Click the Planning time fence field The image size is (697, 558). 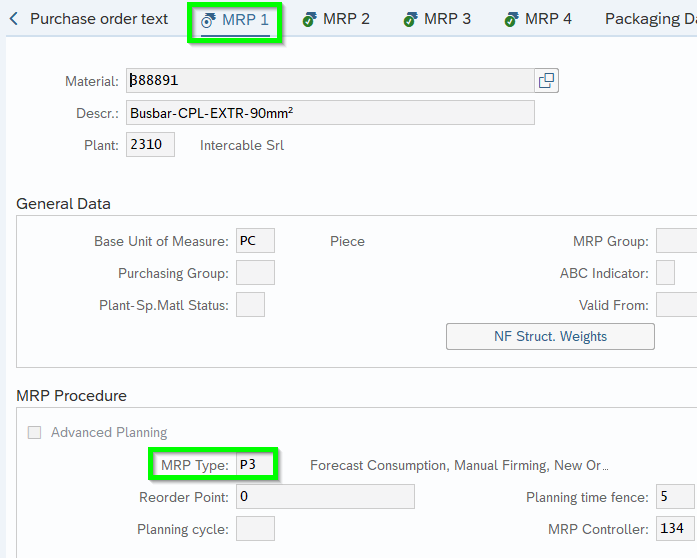point(675,497)
